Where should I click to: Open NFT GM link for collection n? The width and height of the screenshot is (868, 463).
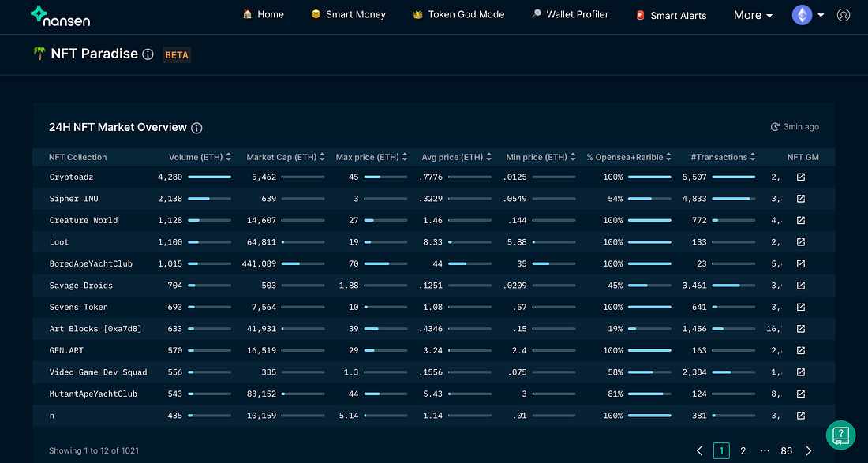click(x=800, y=416)
